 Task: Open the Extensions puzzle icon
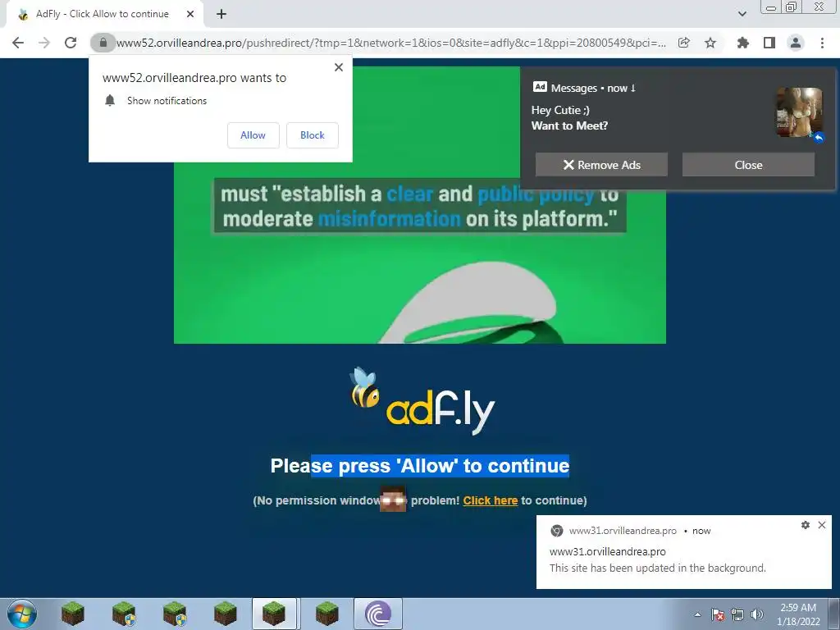(x=742, y=43)
